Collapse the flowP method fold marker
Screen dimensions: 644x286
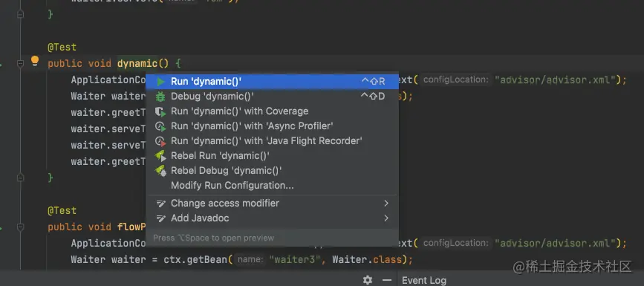tap(20, 227)
